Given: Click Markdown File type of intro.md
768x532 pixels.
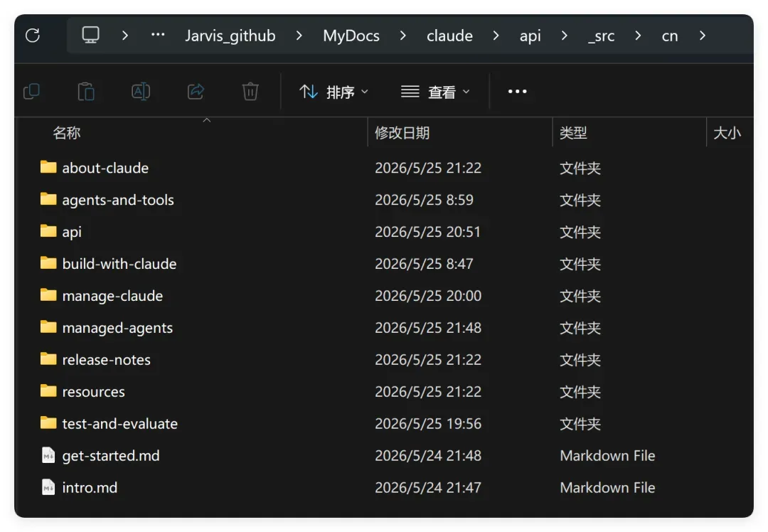Looking at the screenshot, I should click(x=607, y=488).
